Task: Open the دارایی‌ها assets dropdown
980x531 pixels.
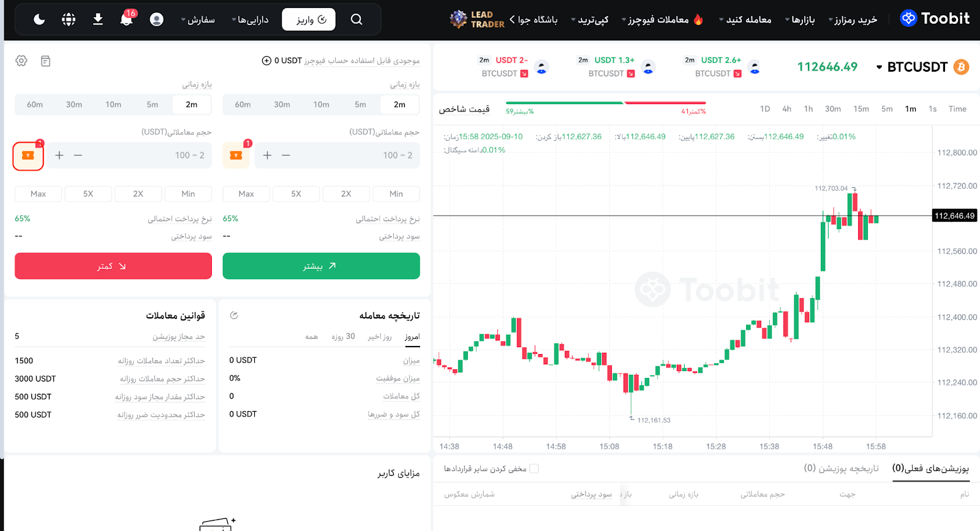Action: tap(250, 20)
